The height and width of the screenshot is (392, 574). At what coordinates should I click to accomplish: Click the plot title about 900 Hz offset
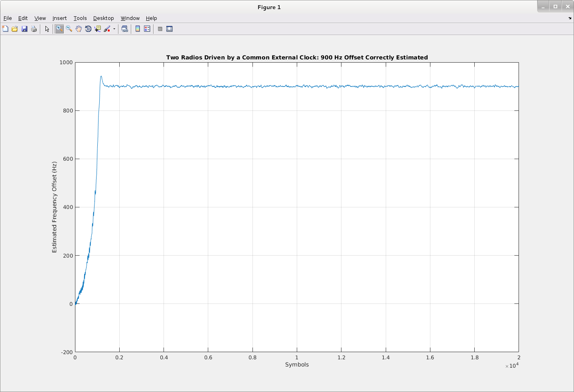(297, 57)
